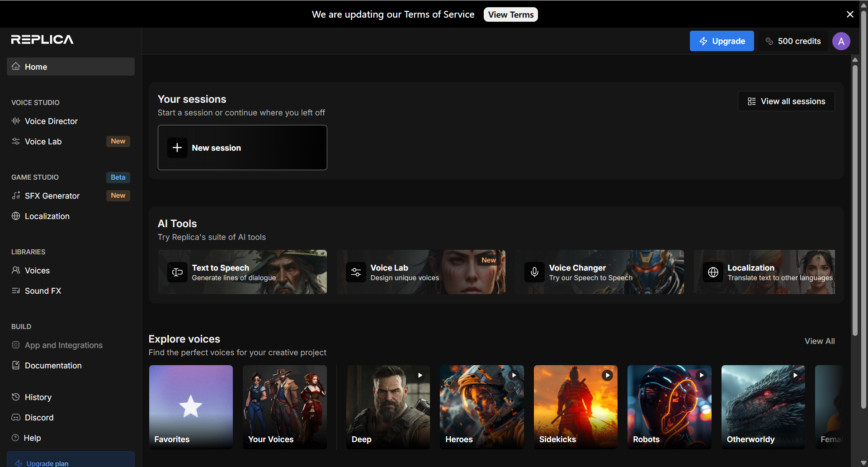The width and height of the screenshot is (868, 467).
Task: Click the Voice Changer microphone icon
Action: pyautogui.click(x=534, y=272)
